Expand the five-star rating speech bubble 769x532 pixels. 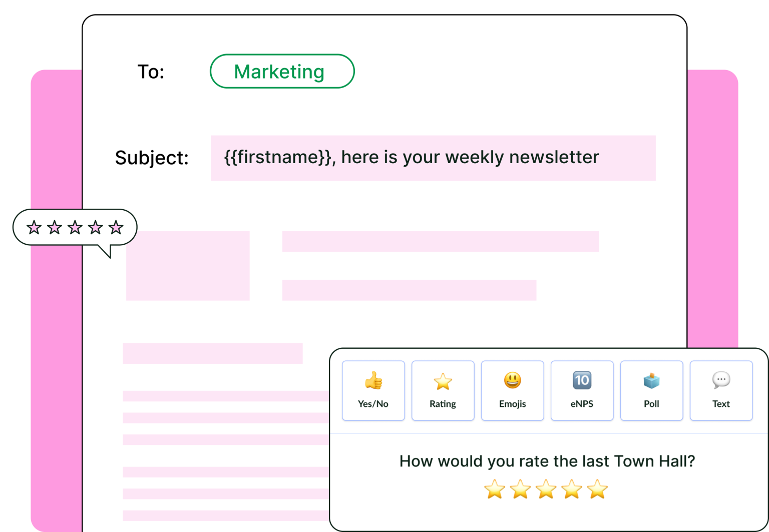(x=75, y=228)
